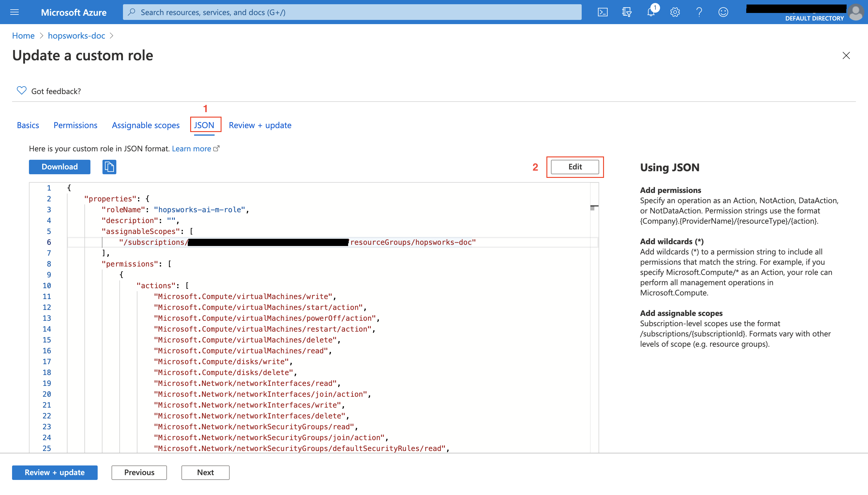Switch to the Basics tab
Screen dimensions: 868x495
click(x=28, y=125)
